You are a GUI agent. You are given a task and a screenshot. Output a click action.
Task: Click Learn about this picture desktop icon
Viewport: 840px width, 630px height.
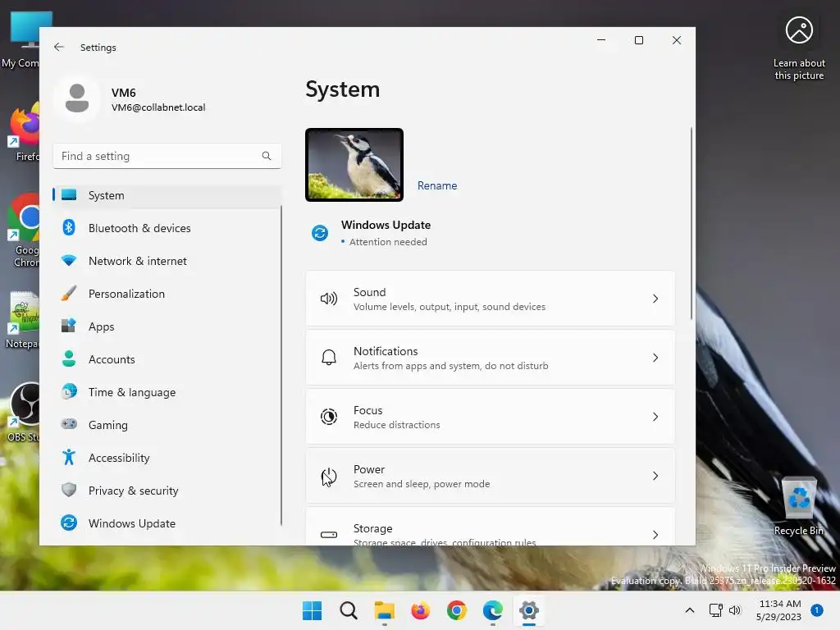click(x=799, y=48)
